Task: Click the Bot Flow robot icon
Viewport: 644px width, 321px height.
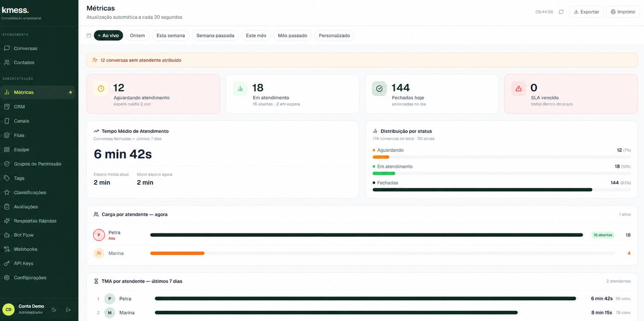Action: pos(6,235)
